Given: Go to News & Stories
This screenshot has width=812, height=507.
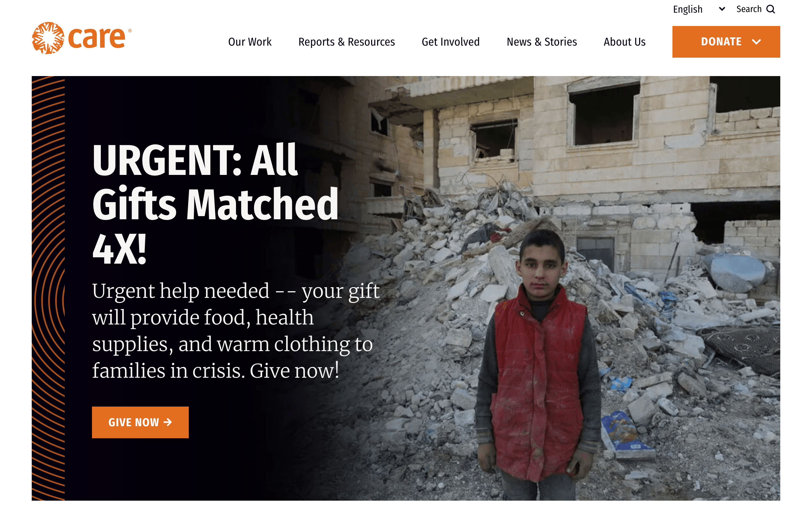Looking at the screenshot, I should tap(541, 42).
